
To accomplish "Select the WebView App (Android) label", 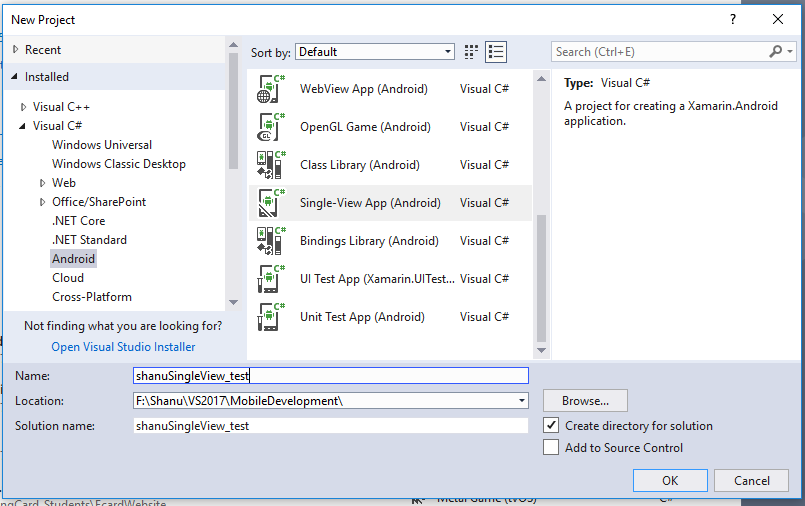I will [363, 89].
